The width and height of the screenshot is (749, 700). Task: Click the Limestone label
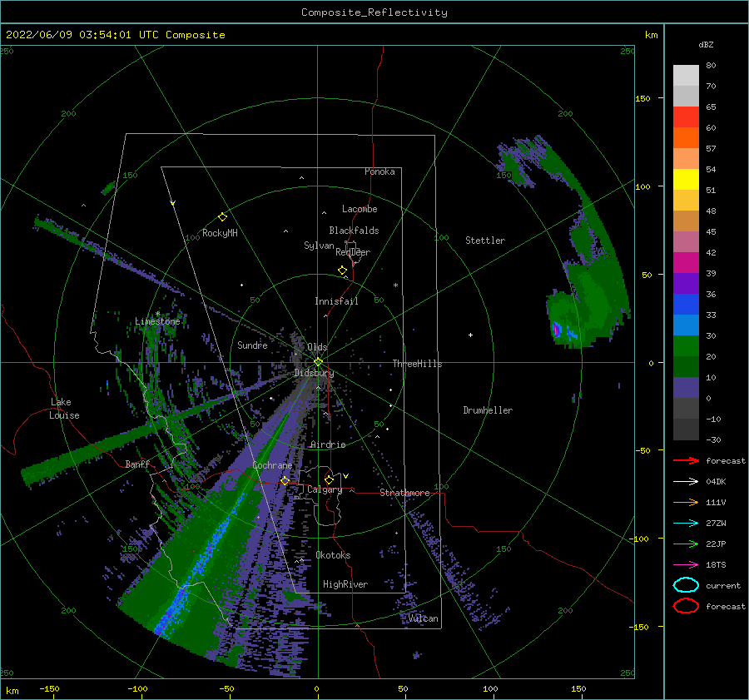pyautogui.click(x=157, y=321)
